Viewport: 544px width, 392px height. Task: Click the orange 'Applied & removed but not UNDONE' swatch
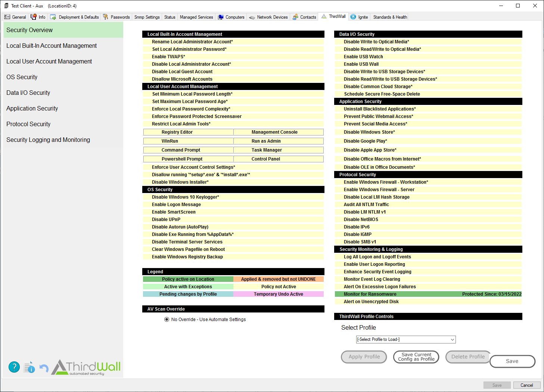279,279
